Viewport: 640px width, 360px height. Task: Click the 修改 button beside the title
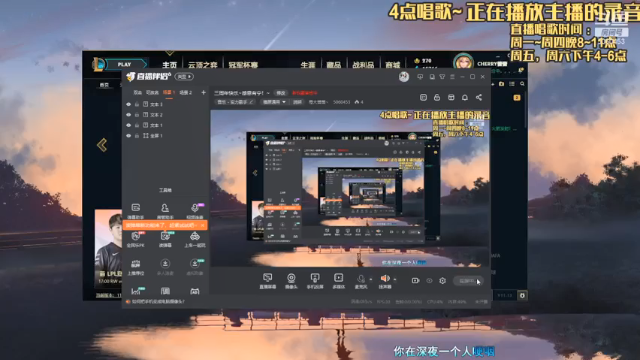pyautogui.click(x=281, y=93)
